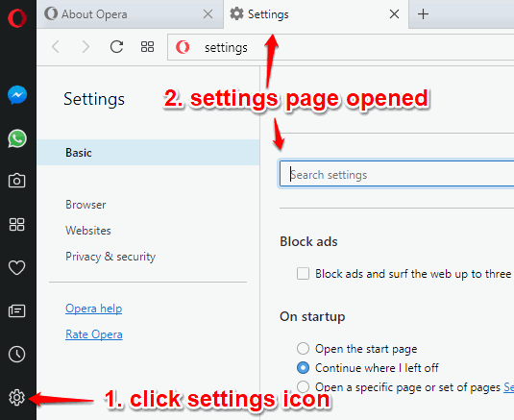This screenshot has height=420, width=514.
Task: Open start page grid icon in toolbar
Action: (148, 47)
